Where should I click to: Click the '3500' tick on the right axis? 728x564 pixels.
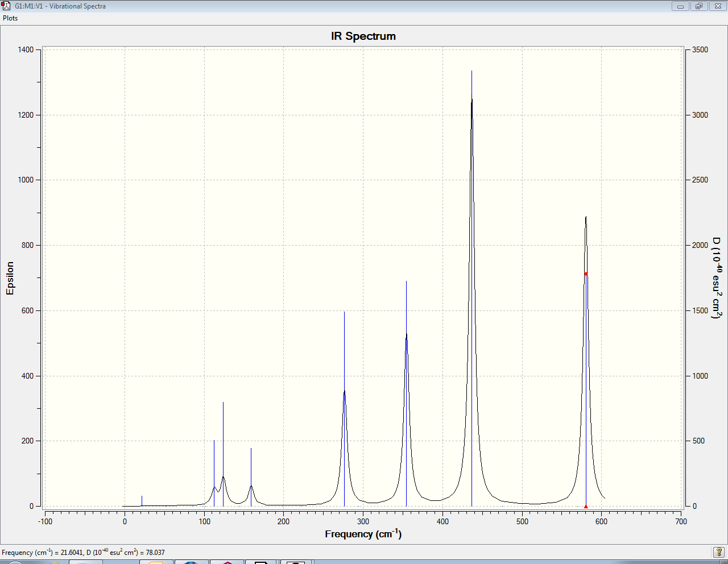(700, 50)
